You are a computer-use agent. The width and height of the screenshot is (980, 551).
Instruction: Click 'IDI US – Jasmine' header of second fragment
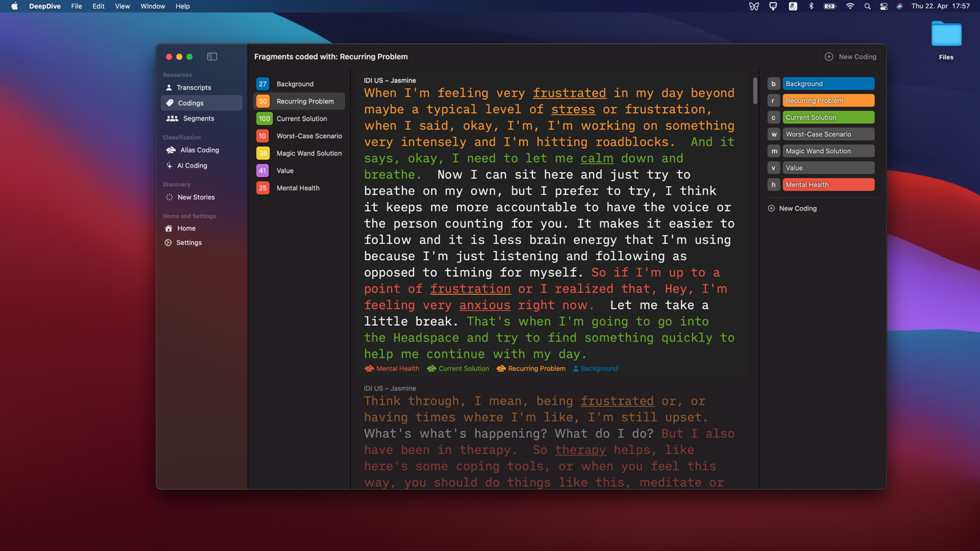390,388
